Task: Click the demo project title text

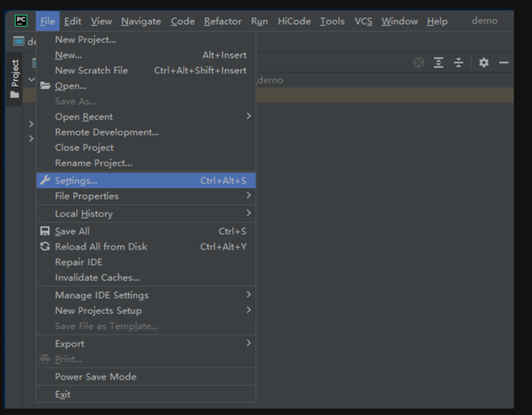Action: point(484,21)
